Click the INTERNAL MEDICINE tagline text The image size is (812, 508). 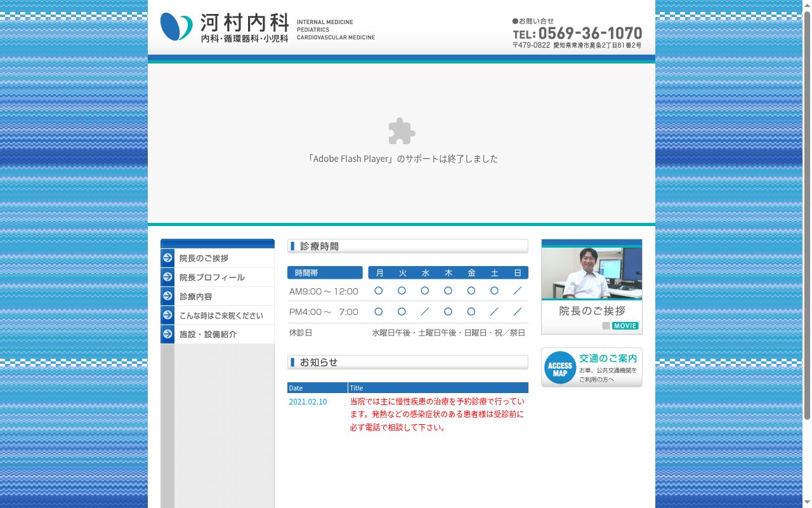(x=325, y=22)
